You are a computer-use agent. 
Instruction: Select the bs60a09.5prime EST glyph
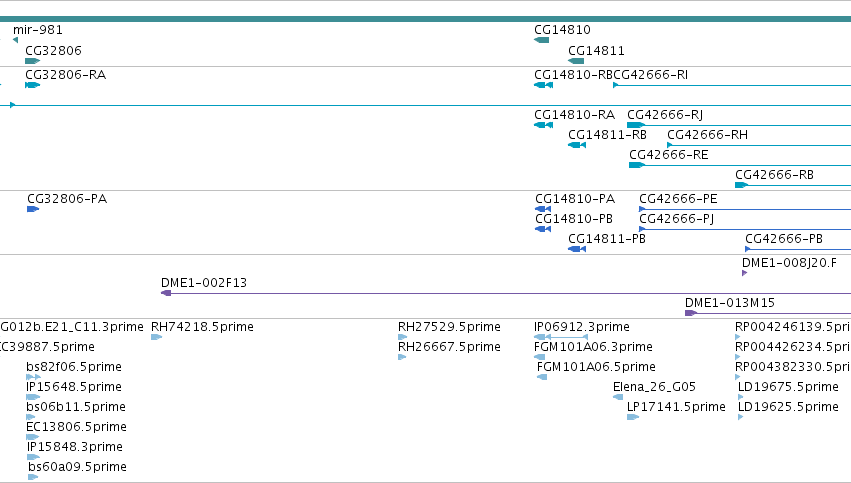(33, 477)
